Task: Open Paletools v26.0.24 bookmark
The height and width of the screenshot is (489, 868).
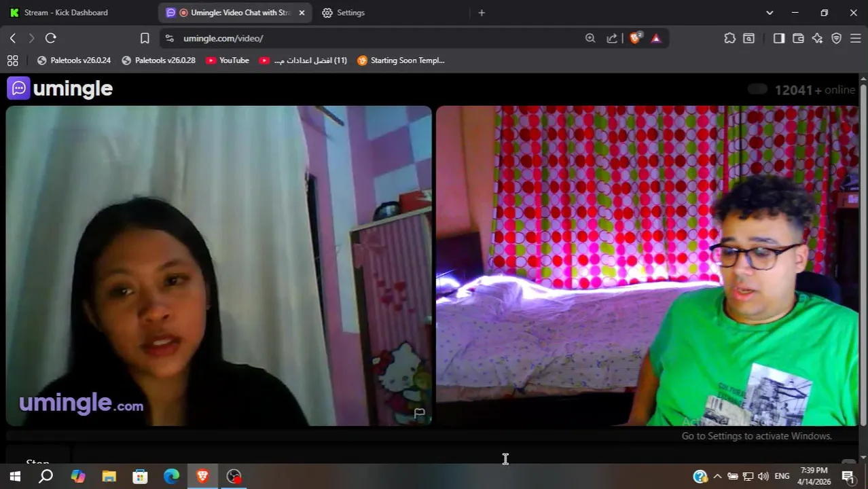Action: tap(73, 60)
